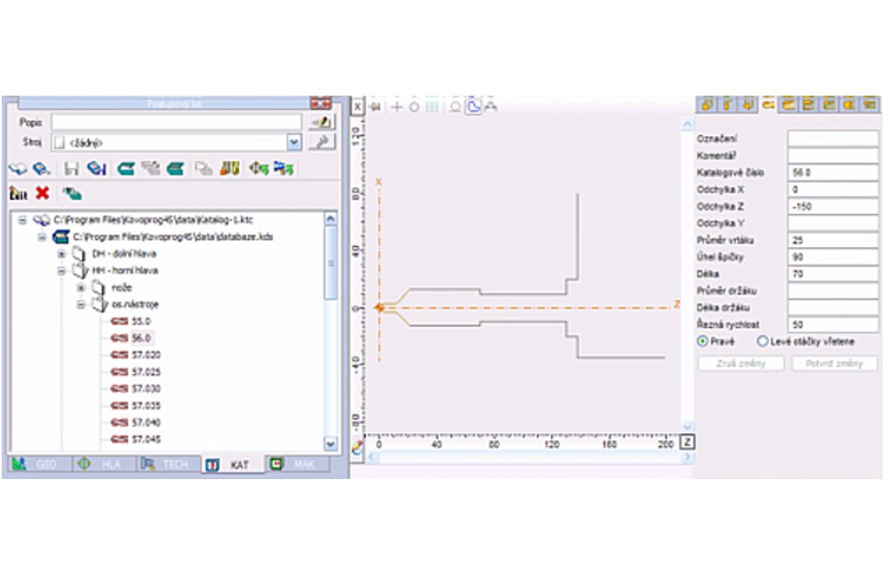Select the highlighted contour shape icon
Image resolution: width=886 pixels, height=588 pixels.
[473, 107]
